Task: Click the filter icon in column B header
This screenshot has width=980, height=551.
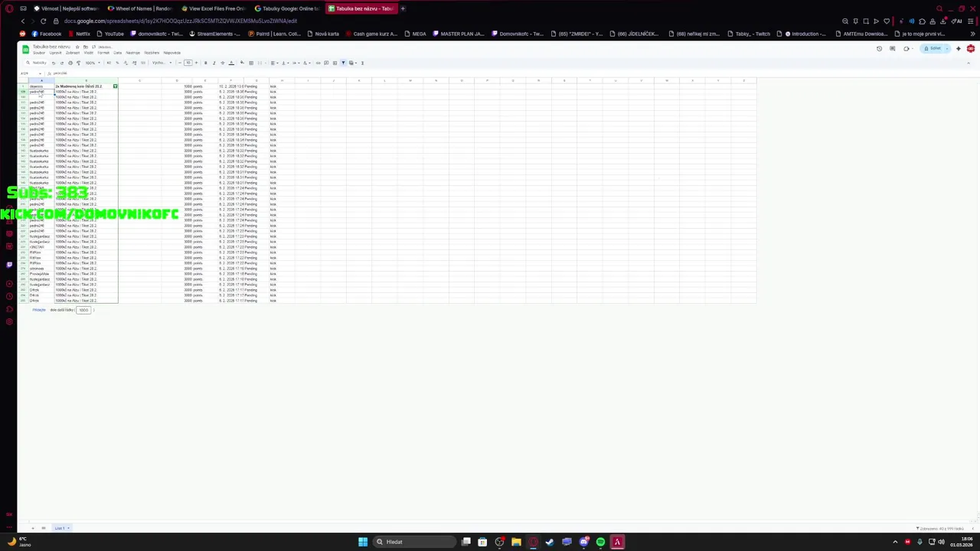Action: point(115,86)
